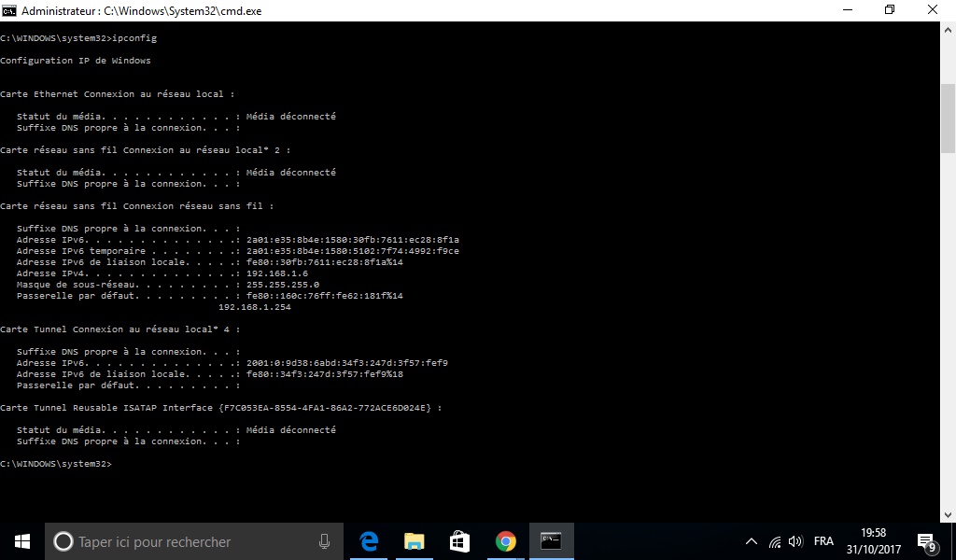Click the IPv6 address ending 8f1a under Adresse IPv6
The image size is (956, 560).
[x=352, y=240]
